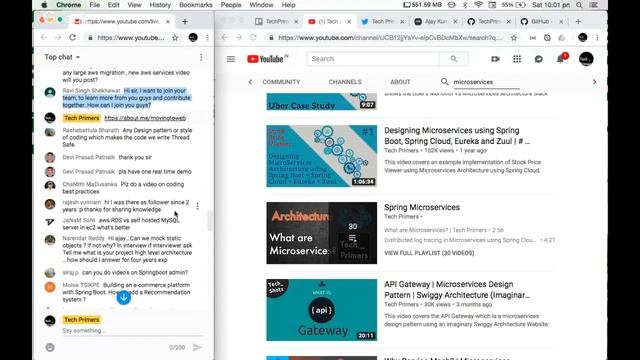Click the What are Microservices playlist thumbnail
Viewport: 640px width, 360px height.
pyautogui.click(x=322, y=233)
